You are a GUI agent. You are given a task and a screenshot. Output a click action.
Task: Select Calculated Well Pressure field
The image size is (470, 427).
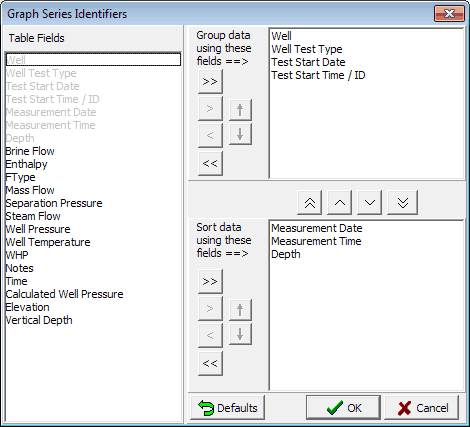65,294
